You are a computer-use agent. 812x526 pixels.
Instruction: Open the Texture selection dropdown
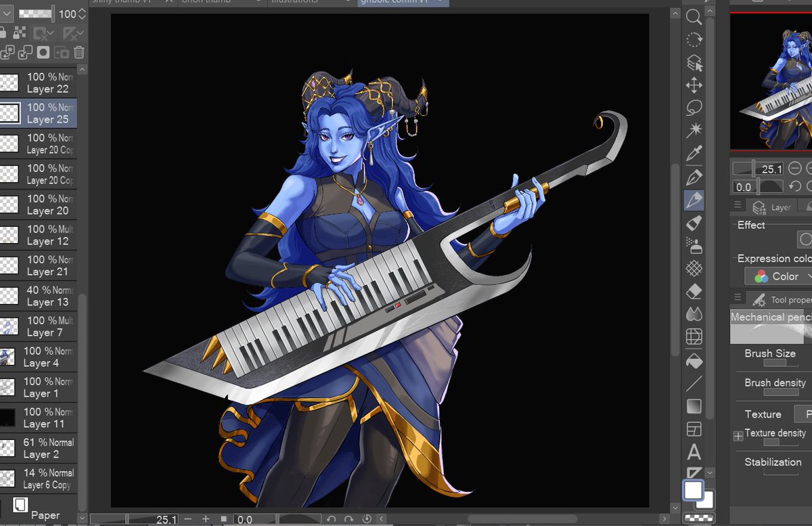pos(803,414)
